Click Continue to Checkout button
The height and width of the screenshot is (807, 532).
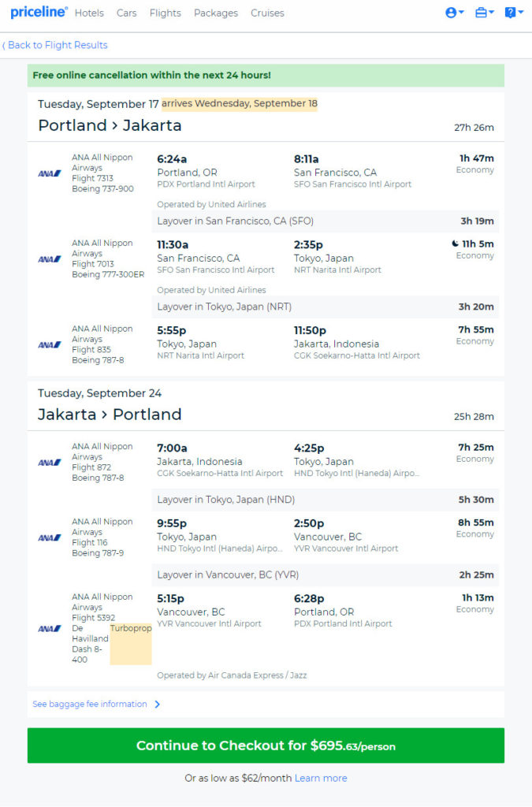pos(266,746)
